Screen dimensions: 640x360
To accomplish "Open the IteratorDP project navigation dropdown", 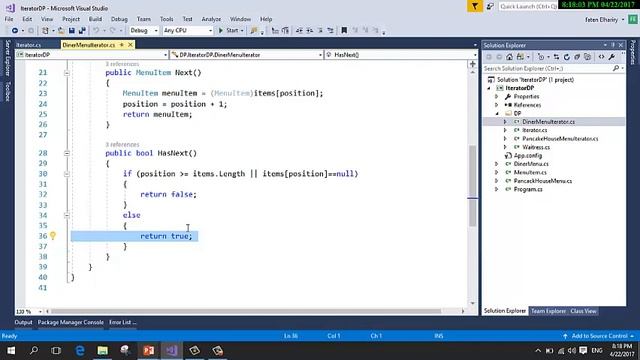I will pos(92,55).
